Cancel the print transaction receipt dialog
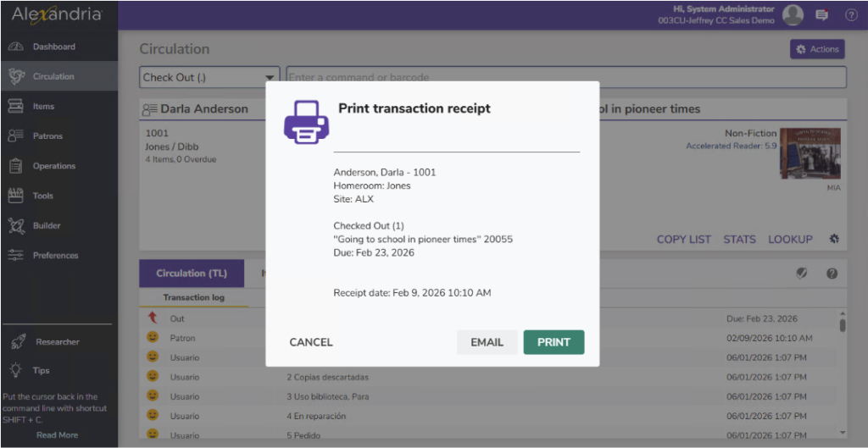The image size is (868, 448). (x=311, y=342)
